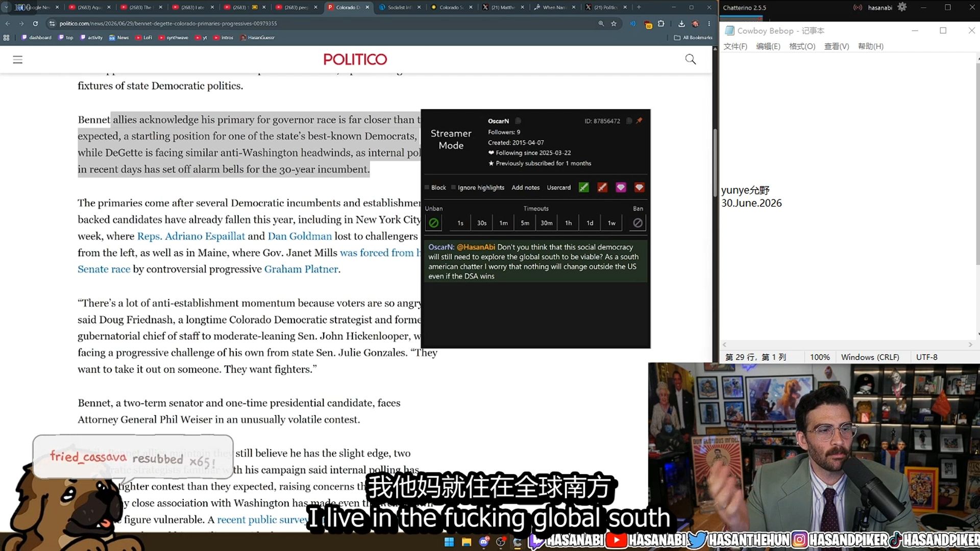This screenshot has height=551, width=980.
Task: Open the Politico hamburger menu
Action: click(18, 60)
